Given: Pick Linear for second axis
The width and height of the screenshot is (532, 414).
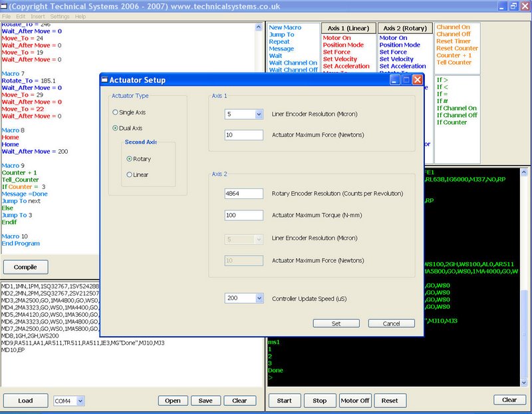Looking at the screenshot, I should tap(129, 174).
